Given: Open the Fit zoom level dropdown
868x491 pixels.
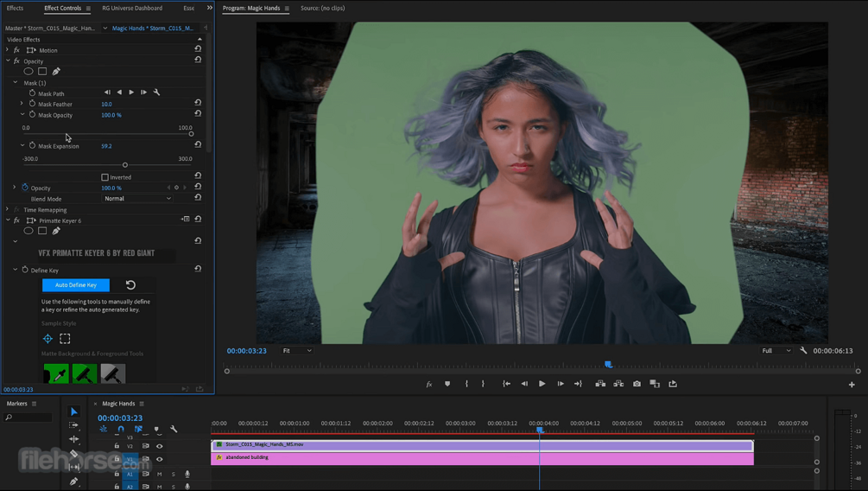Looking at the screenshot, I should (297, 351).
